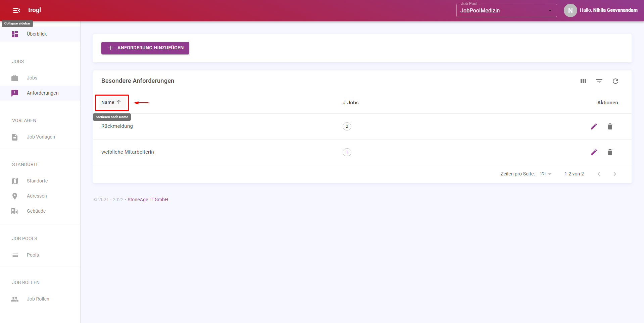Open Gebäude in the sidebar
644x323 pixels.
pyautogui.click(x=40, y=211)
